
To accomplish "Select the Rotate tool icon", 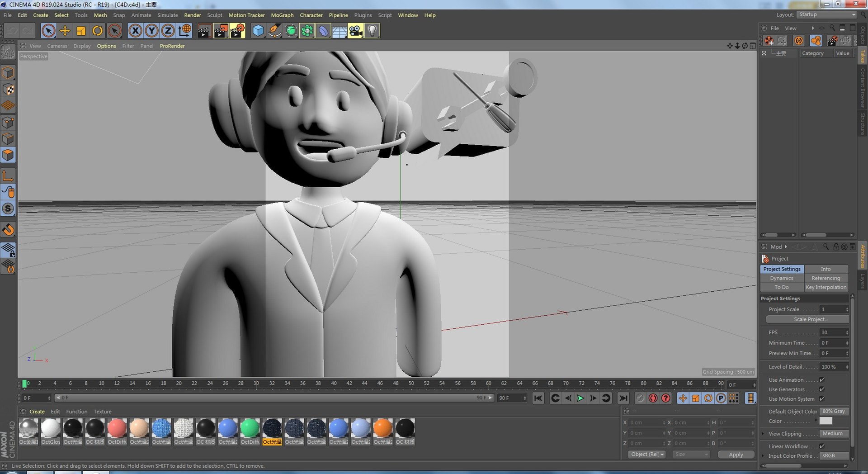I will point(97,31).
